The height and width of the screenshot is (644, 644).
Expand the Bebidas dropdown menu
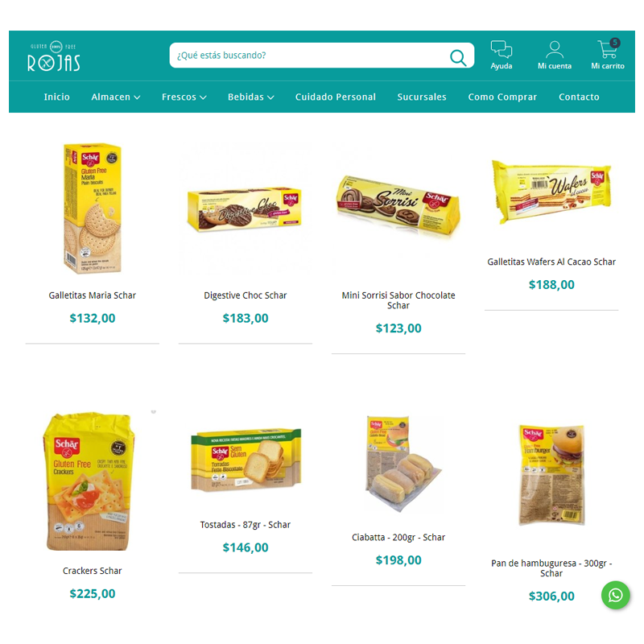[x=251, y=97]
